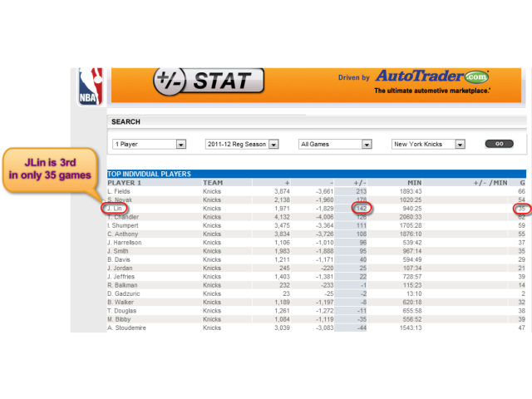Click the +/- STAT banner logo
Screen dimensions: 532x399
pyautogui.click(x=209, y=81)
